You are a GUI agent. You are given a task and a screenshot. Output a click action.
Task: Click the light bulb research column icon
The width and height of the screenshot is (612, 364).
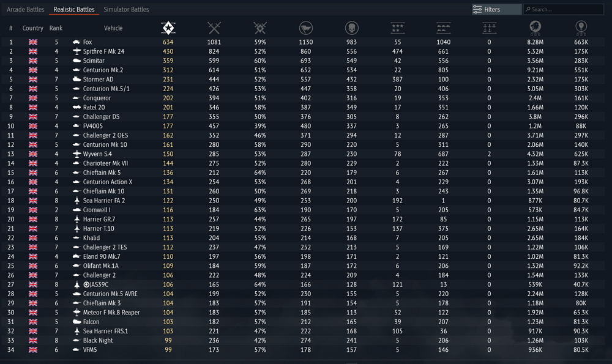tap(581, 28)
